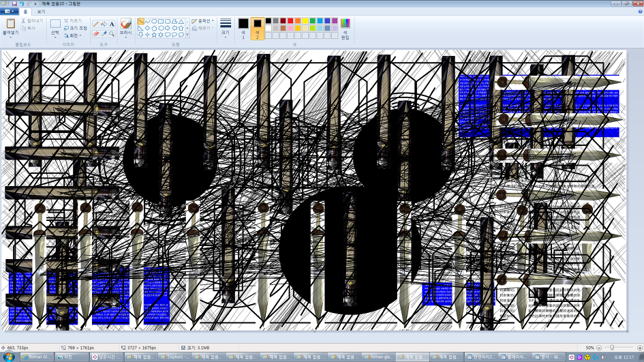The height and width of the screenshot is (362, 644).
Task: Click Save icon in quick access toolbar
Action: [x=14, y=3]
